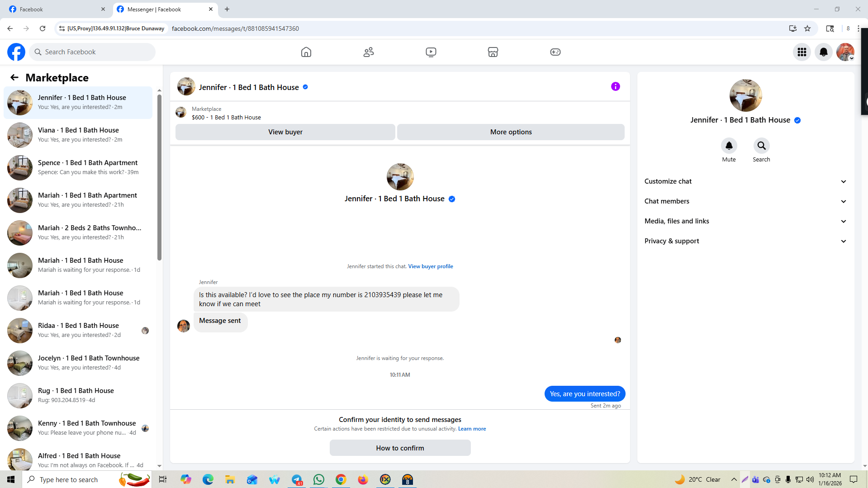Image resolution: width=868 pixels, height=488 pixels.
Task: Expand Chat members section
Action: (745, 201)
